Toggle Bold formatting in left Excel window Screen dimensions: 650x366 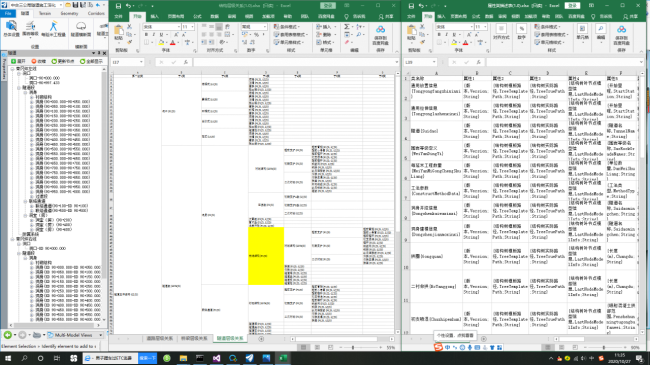[x=146, y=34]
